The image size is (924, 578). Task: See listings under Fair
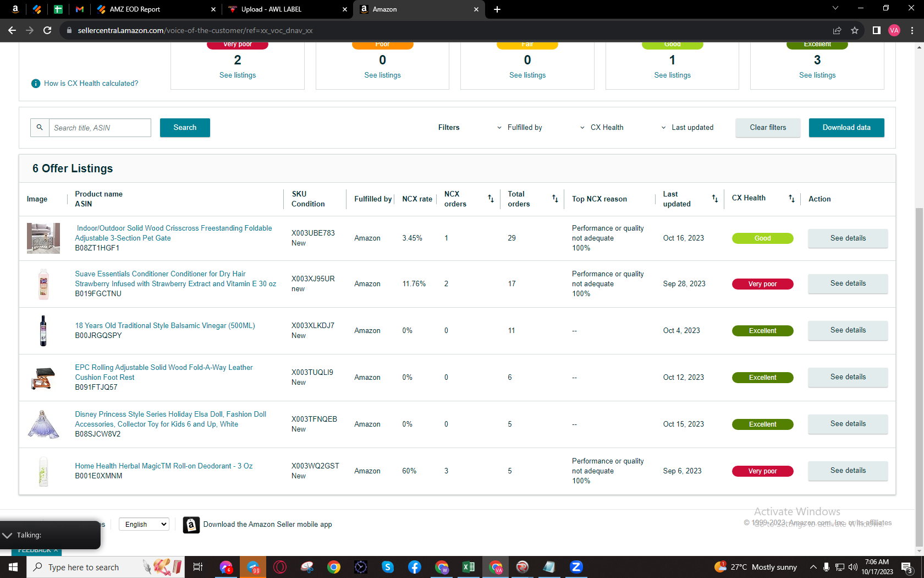click(x=527, y=75)
